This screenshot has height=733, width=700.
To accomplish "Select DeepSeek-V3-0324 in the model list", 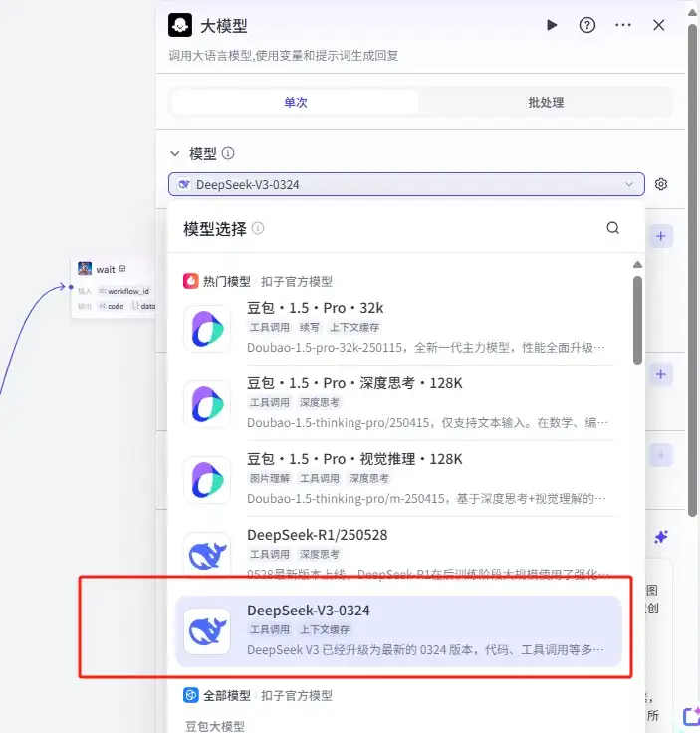I will [x=398, y=630].
